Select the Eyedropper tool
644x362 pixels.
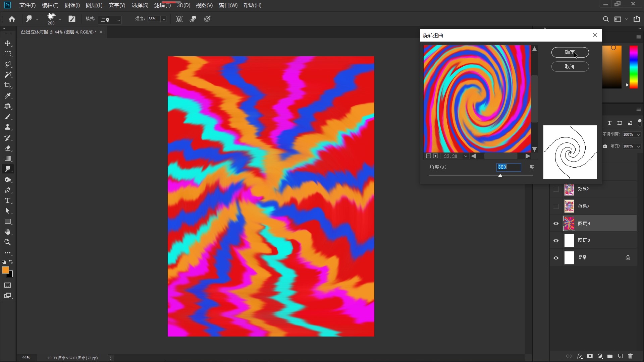point(8,96)
